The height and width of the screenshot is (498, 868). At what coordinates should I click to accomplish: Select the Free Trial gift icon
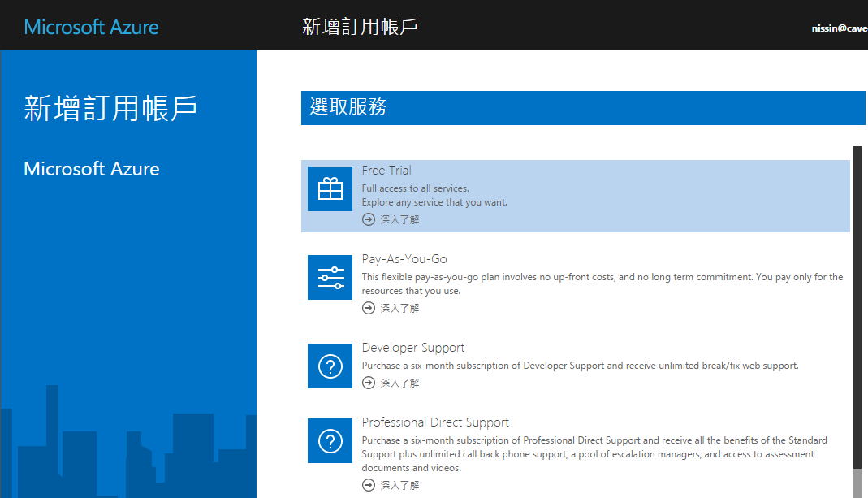[330, 189]
